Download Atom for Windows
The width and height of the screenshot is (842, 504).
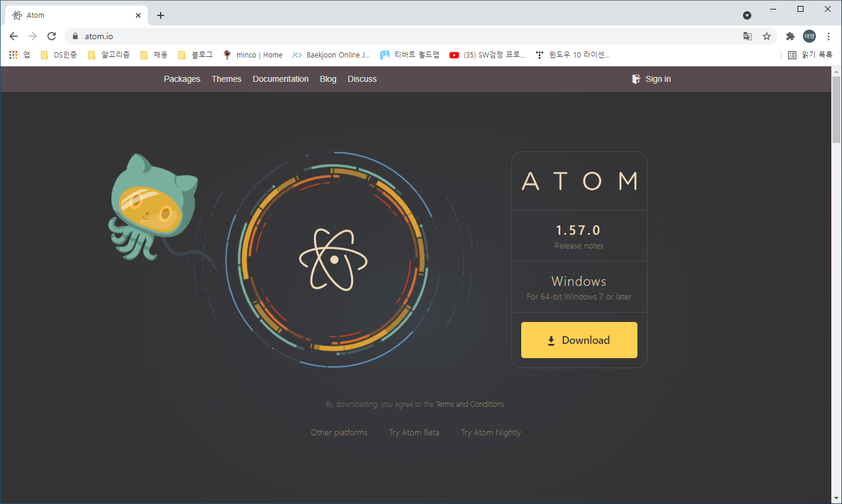[579, 340]
